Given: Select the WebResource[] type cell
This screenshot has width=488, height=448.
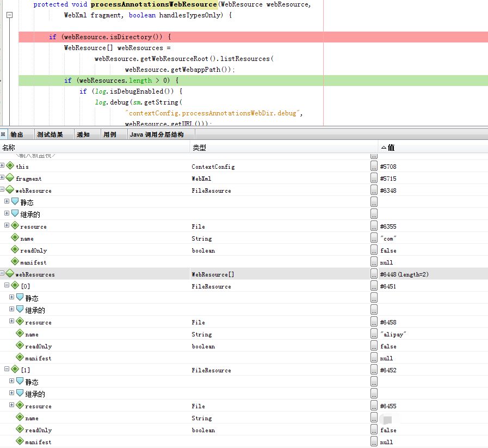Looking at the screenshot, I should tap(213, 274).
